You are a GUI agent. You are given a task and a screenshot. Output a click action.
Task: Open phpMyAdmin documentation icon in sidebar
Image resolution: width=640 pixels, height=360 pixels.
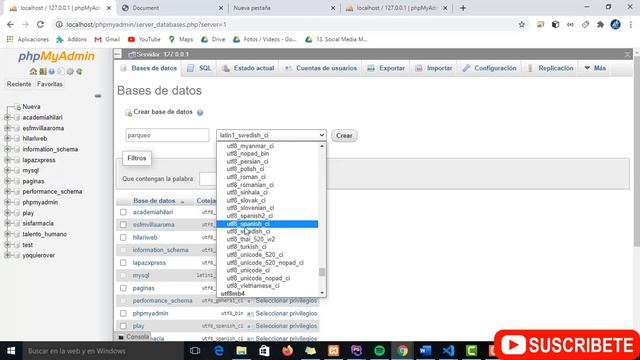point(52,71)
